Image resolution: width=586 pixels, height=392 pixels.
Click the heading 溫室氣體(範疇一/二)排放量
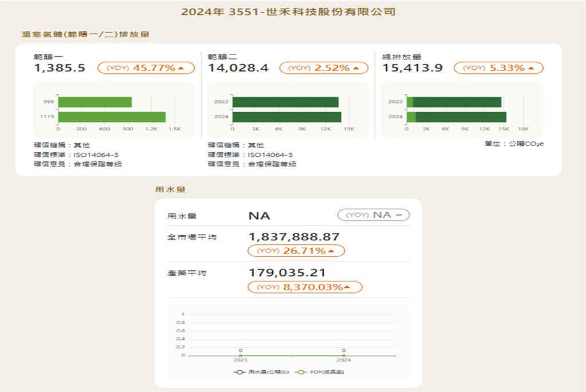coord(85,34)
